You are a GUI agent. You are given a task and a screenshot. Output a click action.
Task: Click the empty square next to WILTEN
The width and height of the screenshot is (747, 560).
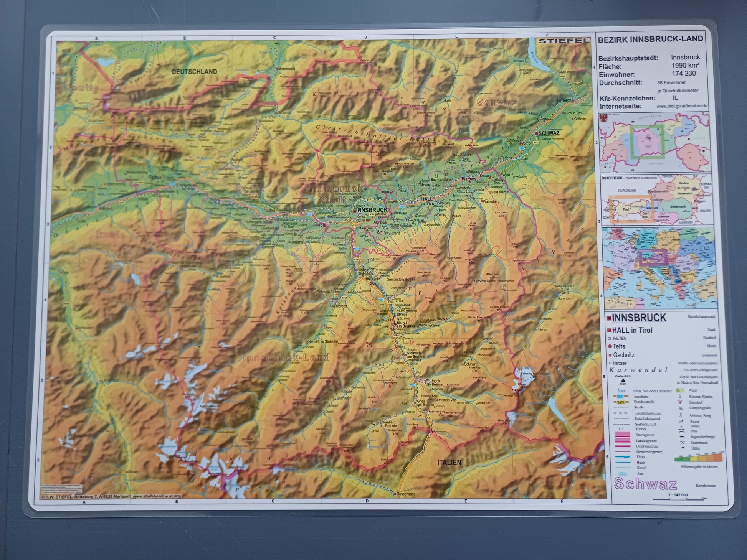609,338
